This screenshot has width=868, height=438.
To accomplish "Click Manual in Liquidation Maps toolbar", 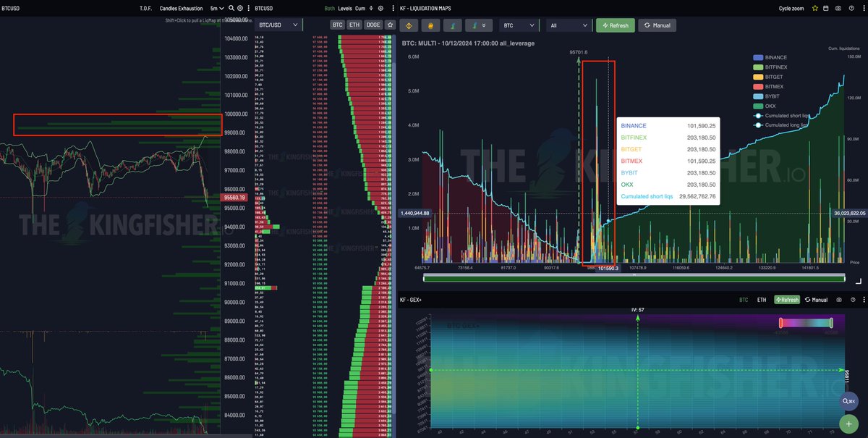I will [x=657, y=25].
